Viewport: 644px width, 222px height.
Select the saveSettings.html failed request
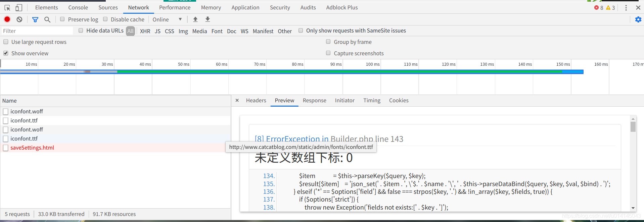115,148
